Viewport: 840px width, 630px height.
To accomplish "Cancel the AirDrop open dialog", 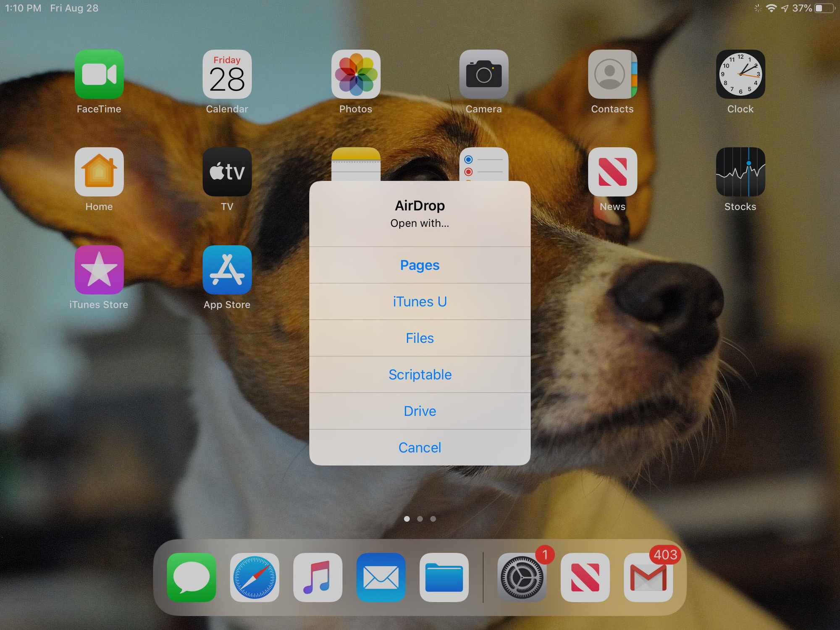I will (x=420, y=447).
